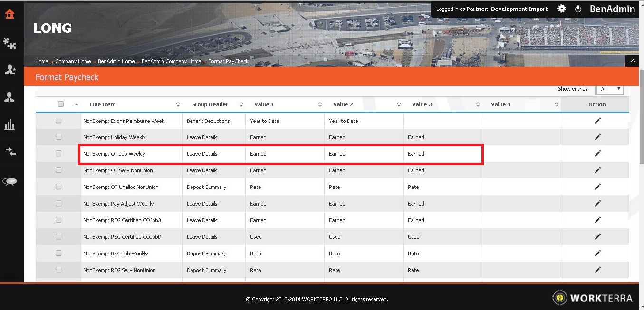Check NonExempt Pay Adjust Weekly checkbox
Viewport: 644px width, 310px height.
point(58,203)
